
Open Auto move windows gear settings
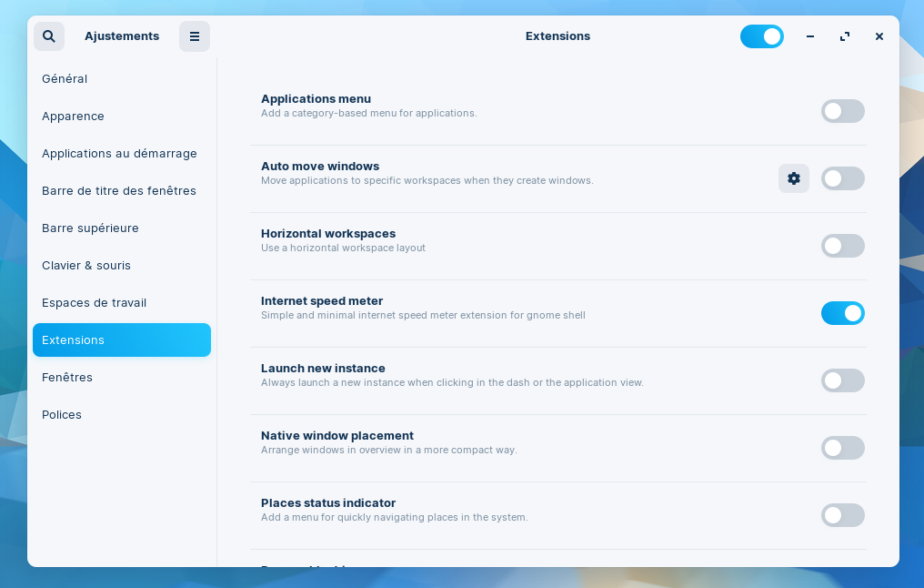(x=793, y=178)
